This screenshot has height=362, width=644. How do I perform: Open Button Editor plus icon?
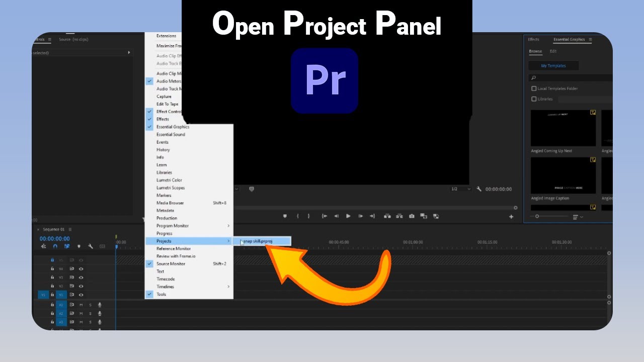click(x=511, y=217)
